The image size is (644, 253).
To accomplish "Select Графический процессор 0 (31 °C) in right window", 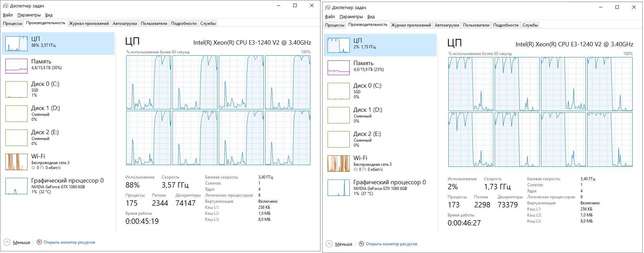I will [380, 188].
